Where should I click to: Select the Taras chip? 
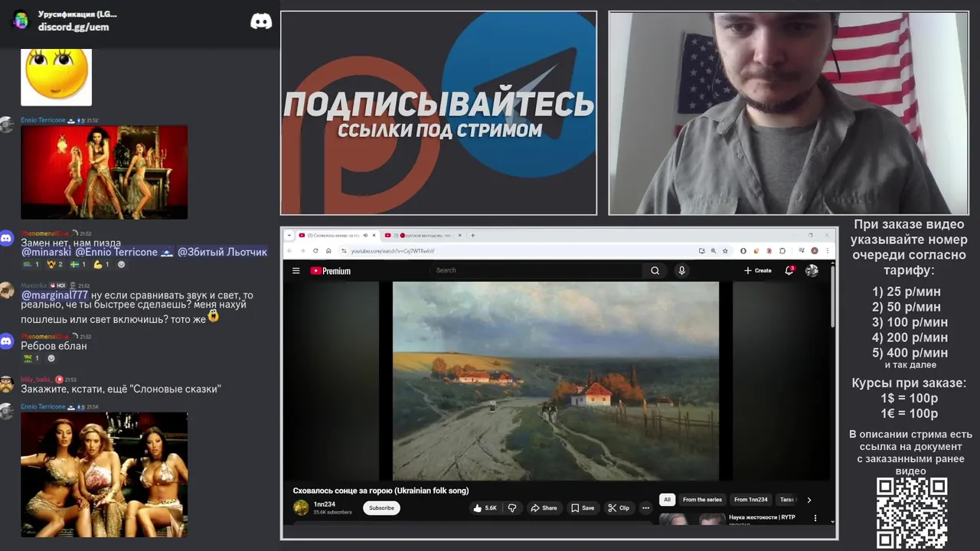[x=786, y=500]
